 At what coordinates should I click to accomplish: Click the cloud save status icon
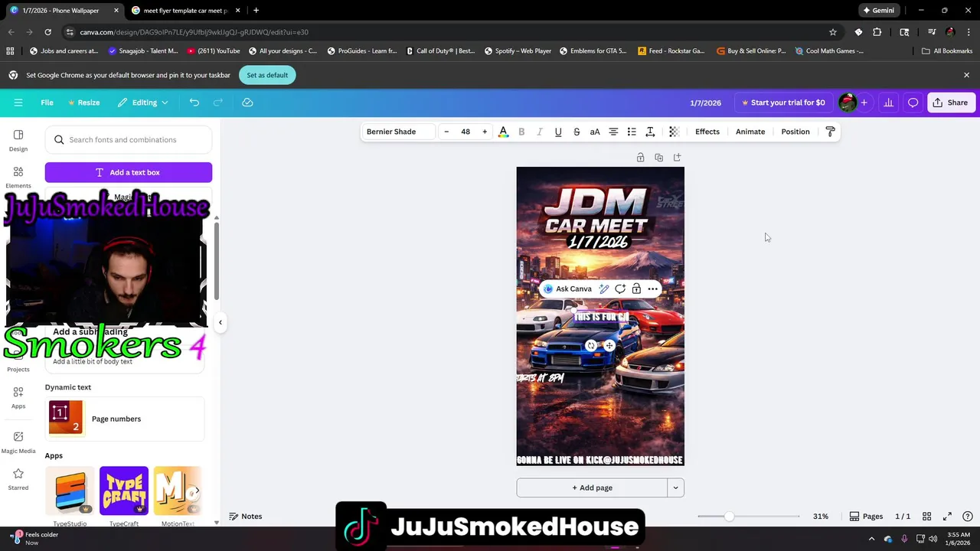[247, 103]
